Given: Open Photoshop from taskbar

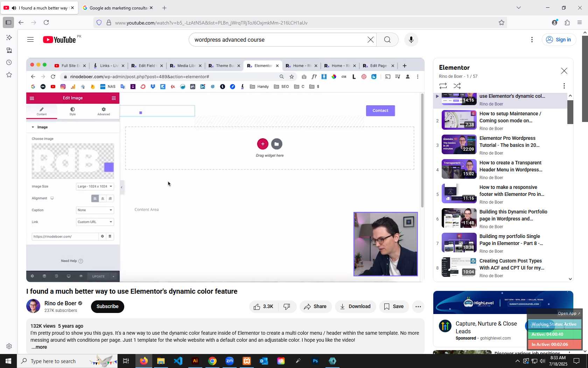Looking at the screenshot, I should coord(315,361).
